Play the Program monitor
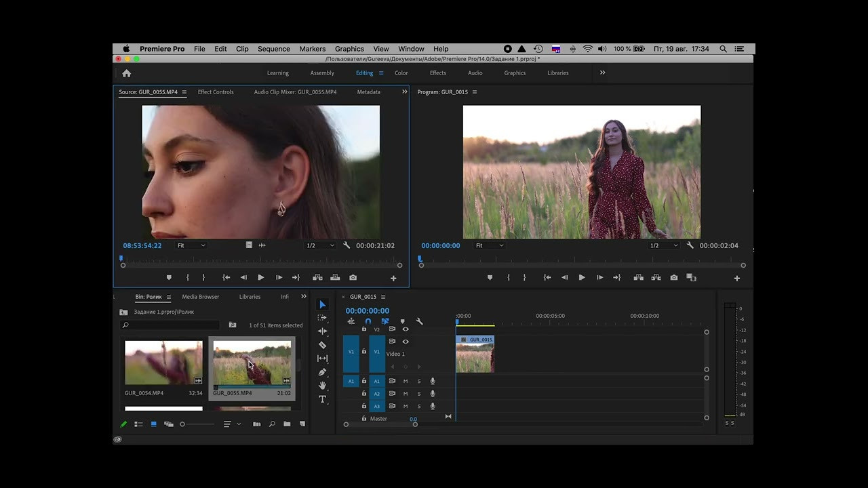The width and height of the screenshot is (868, 488). 581,278
